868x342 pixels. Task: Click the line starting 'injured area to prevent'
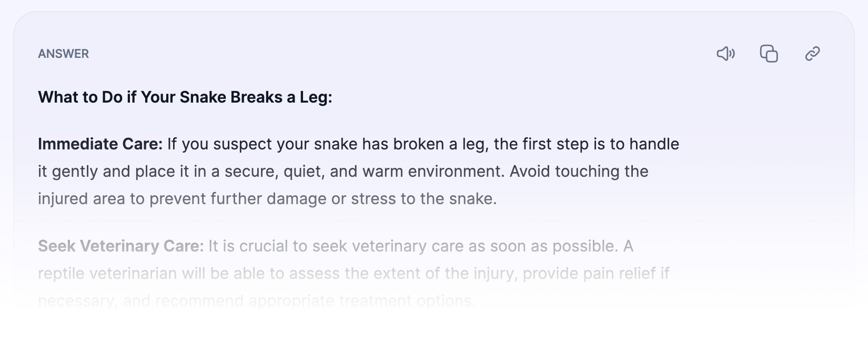(267, 199)
